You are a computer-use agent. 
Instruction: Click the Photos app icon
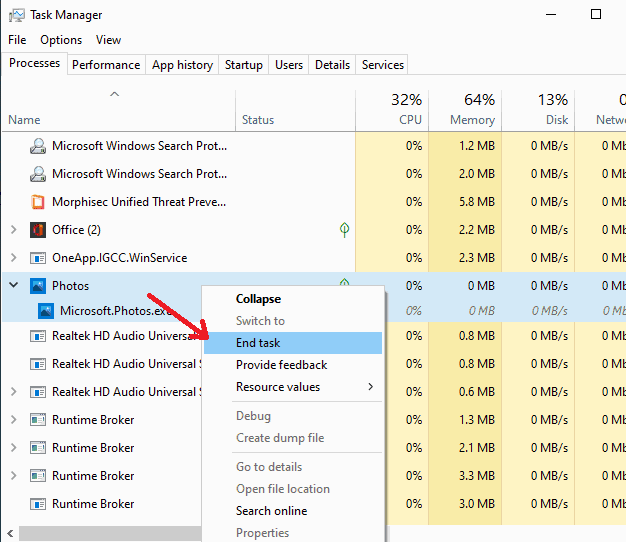38,286
